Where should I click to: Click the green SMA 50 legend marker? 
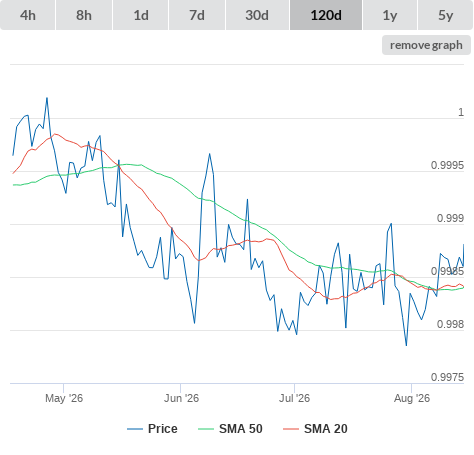pos(206,429)
